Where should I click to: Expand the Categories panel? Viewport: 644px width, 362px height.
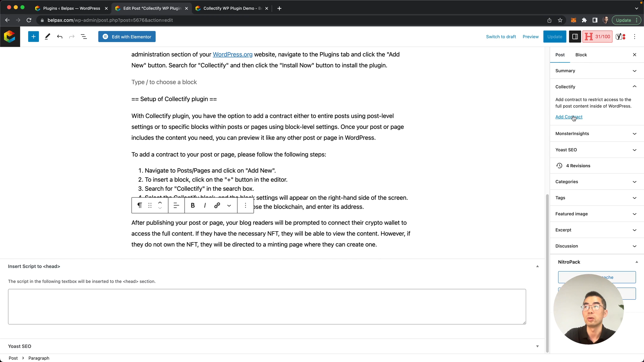click(597, 182)
